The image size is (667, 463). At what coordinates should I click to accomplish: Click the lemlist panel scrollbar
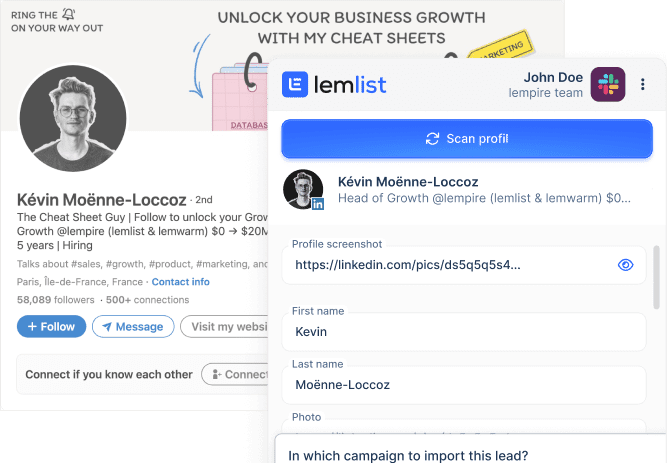pyautogui.click(x=657, y=277)
